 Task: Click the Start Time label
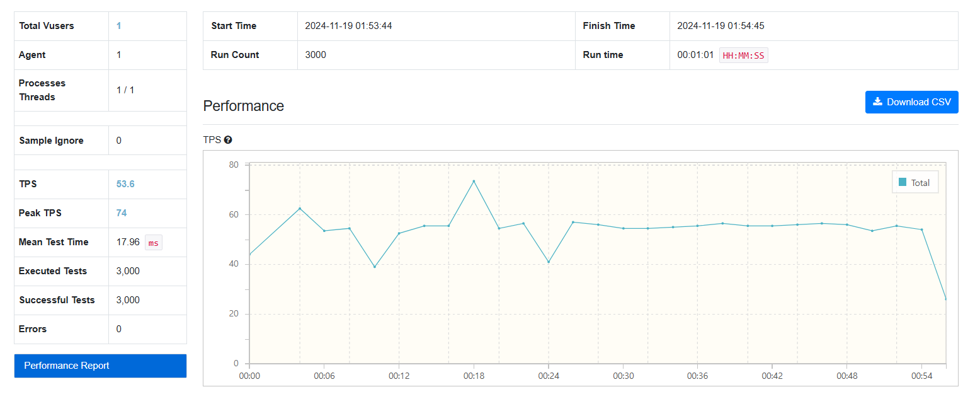coord(234,26)
